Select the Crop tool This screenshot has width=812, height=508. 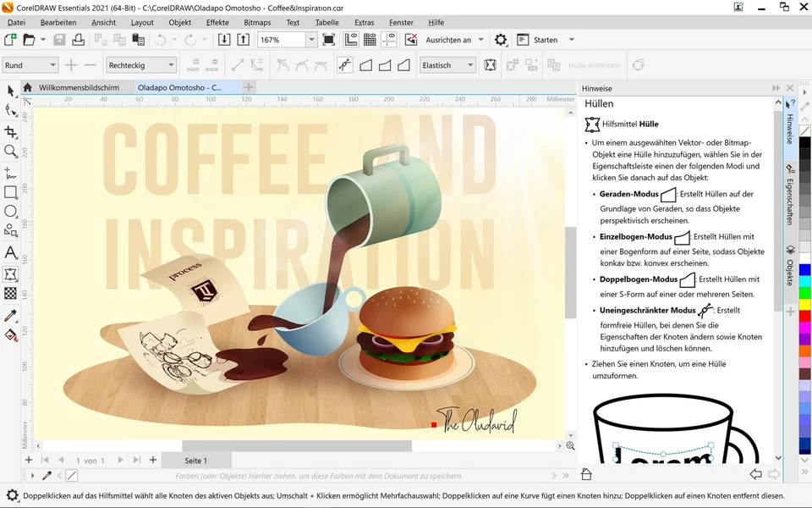(x=11, y=131)
